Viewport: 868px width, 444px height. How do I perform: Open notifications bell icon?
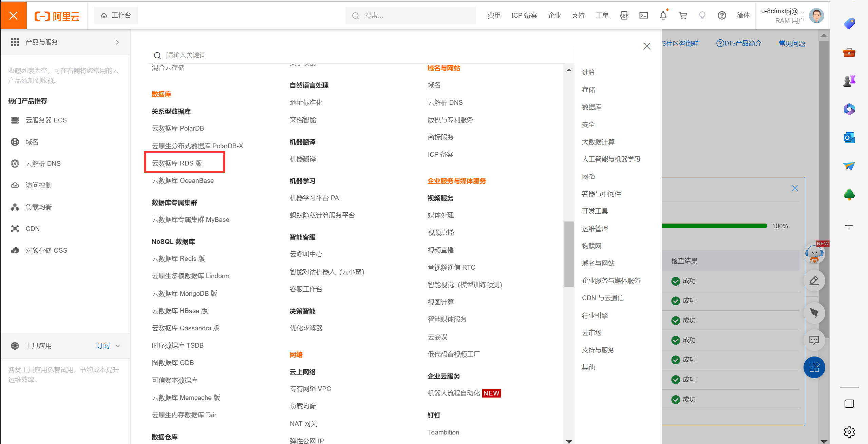click(x=663, y=15)
